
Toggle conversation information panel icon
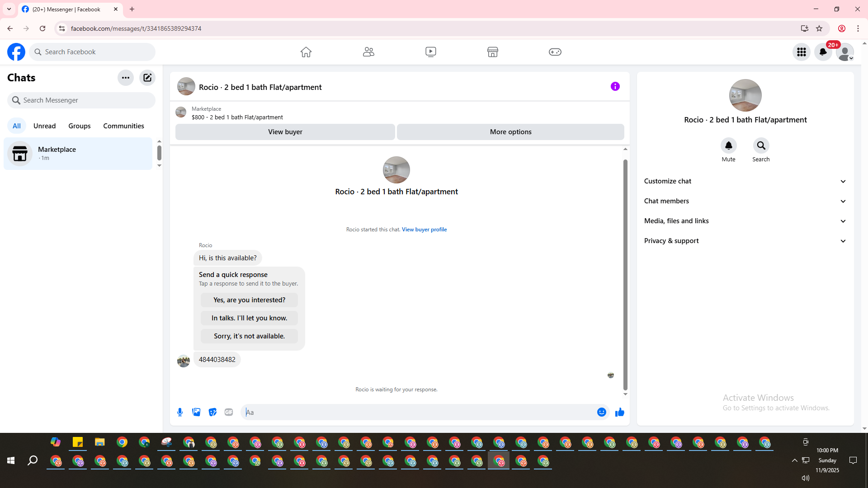615,86
